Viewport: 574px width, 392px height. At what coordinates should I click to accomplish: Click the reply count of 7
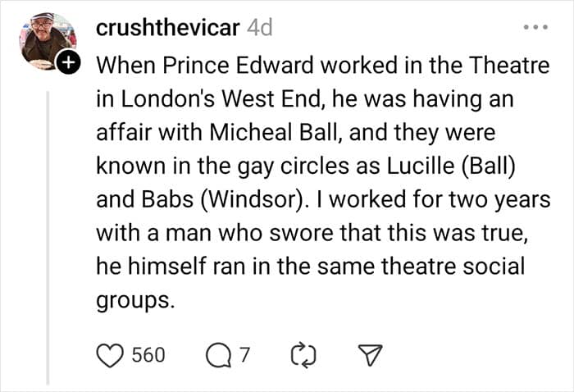pos(244,354)
